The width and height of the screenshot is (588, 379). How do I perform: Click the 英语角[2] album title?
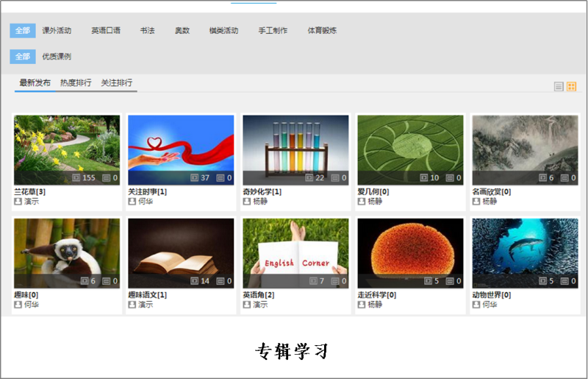[x=259, y=295]
